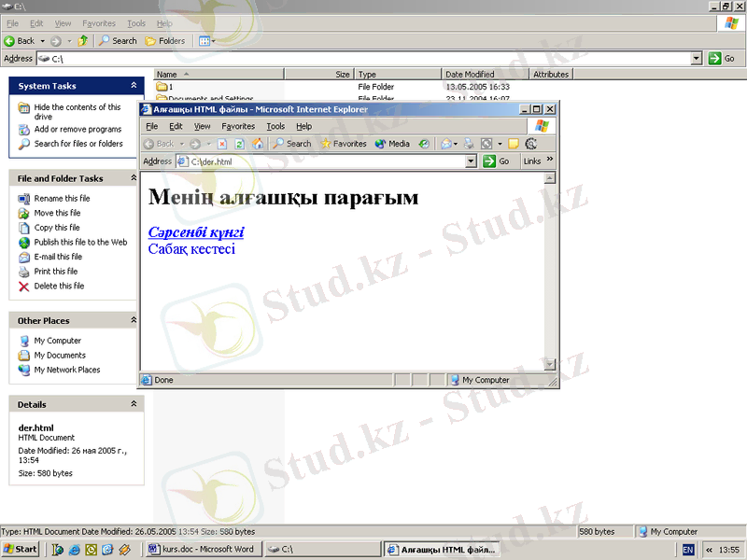Click the Home icon in Internet Explorer toolbar
747x560 pixels.
(x=258, y=144)
